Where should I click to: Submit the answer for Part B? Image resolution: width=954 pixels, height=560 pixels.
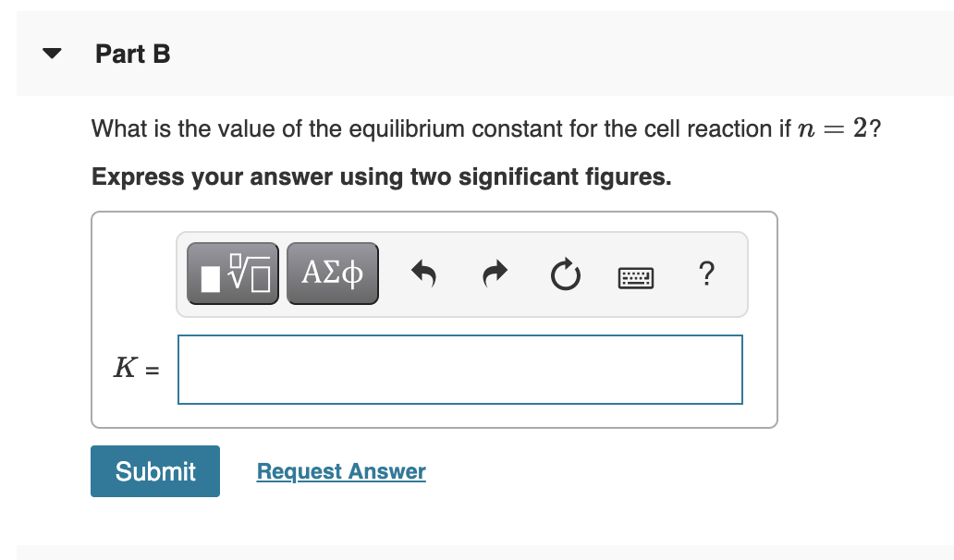154,470
